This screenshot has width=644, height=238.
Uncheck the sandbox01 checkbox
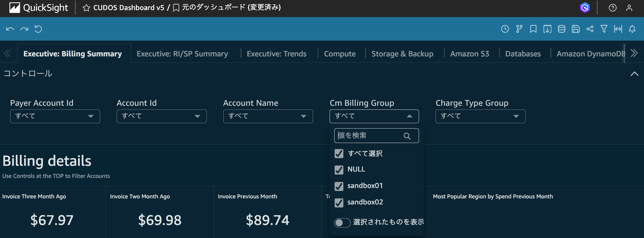click(x=339, y=186)
